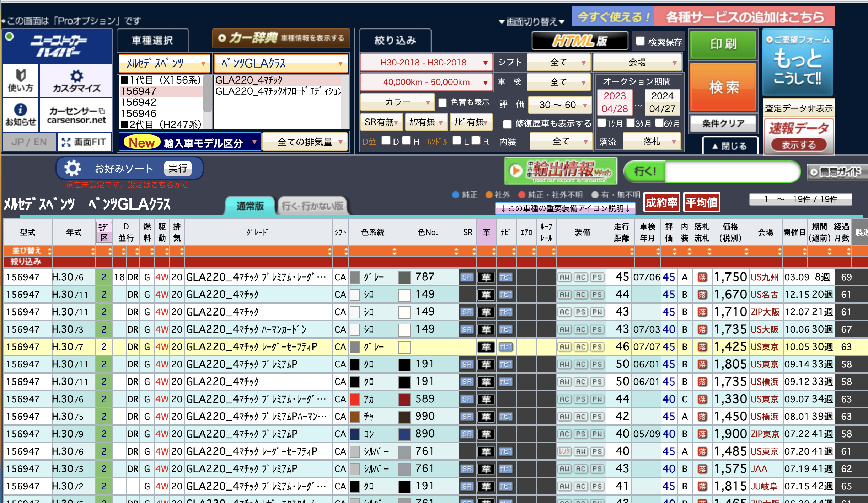Open the ベンツGLAクラス model dropdown
868x503 pixels.
tap(280, 64)
